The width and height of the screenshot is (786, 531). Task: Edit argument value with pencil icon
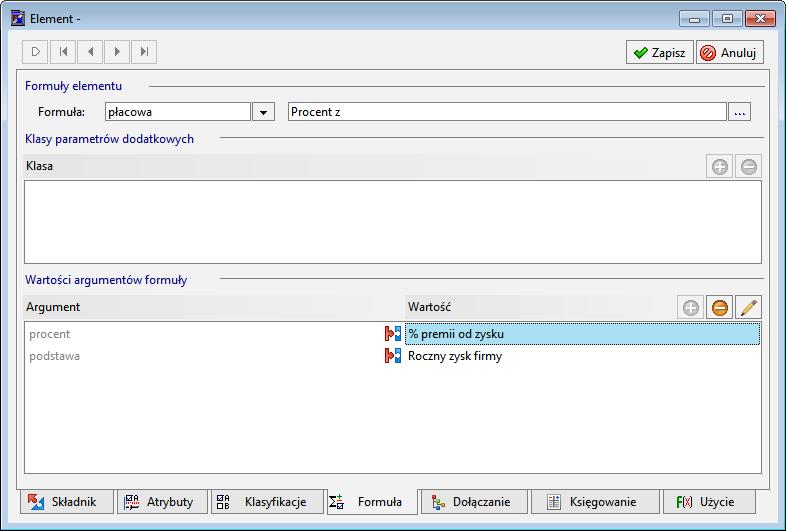pos(749,307)
